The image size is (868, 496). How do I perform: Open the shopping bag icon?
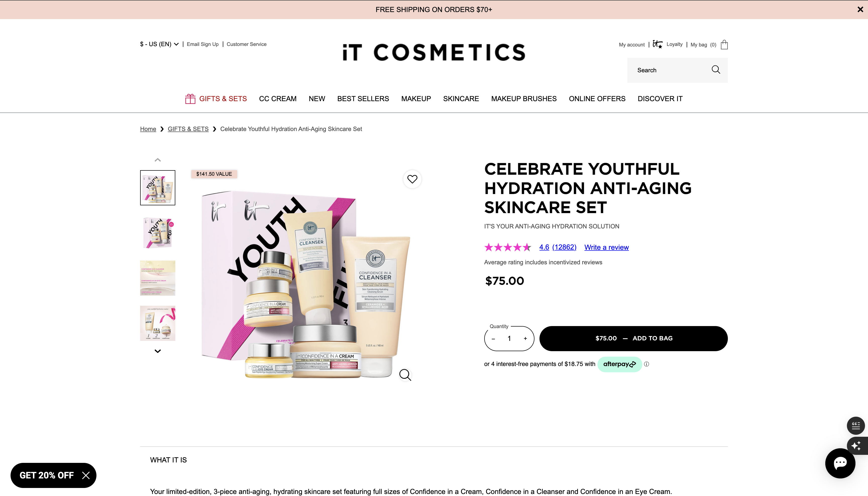pyautogui.click(x=724, y=45)
